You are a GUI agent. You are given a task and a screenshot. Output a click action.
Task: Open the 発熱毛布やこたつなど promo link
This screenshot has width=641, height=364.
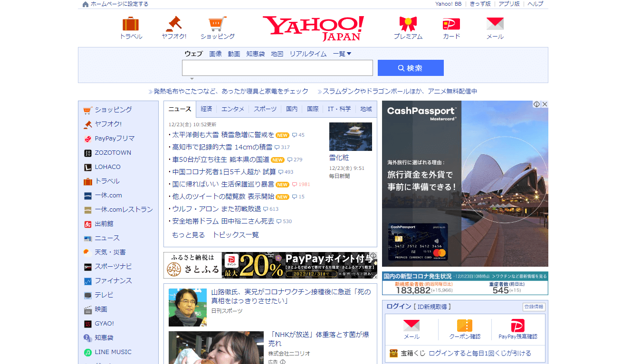[x=231, y=91]
